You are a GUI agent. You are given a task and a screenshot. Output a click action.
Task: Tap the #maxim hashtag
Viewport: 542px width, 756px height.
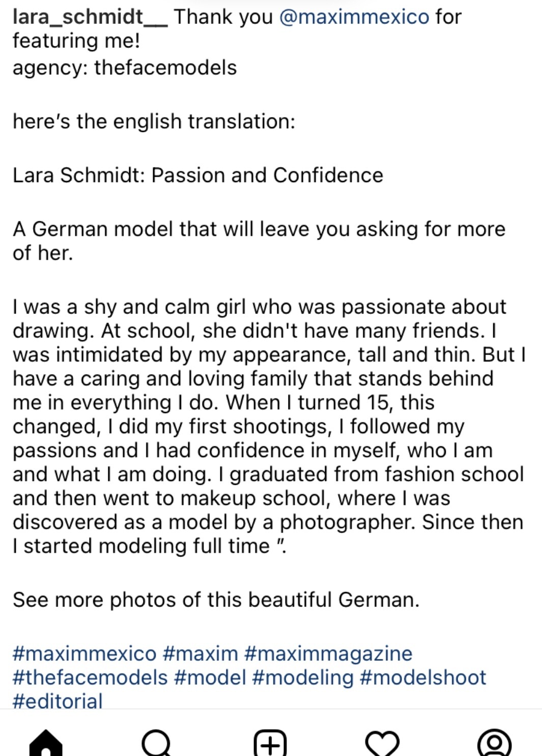click(201, 653)
